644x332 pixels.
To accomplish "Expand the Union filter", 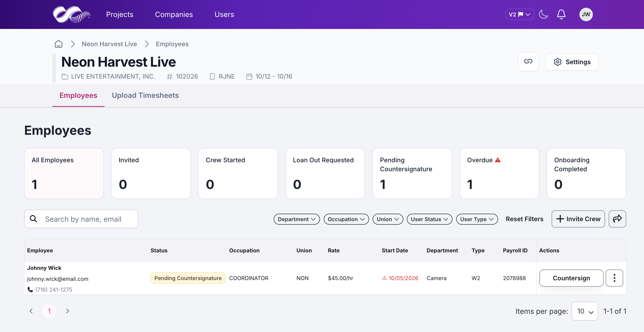I will (388, 219).
